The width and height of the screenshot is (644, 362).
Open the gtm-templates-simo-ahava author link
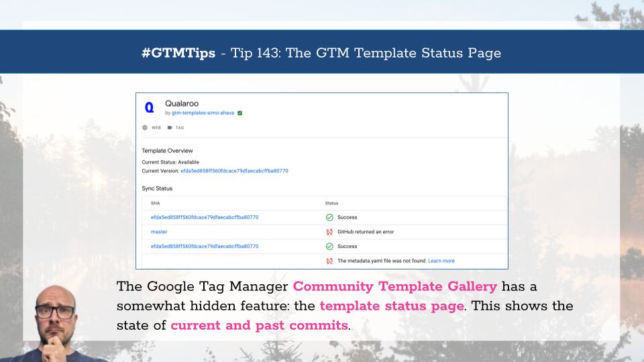point(203,113)
